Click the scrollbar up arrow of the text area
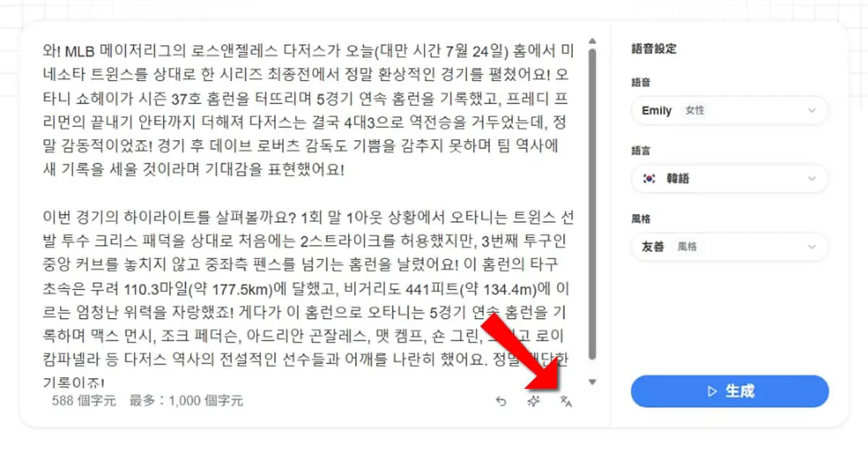The width and height of the screenshot is (868, 454). point(592,41)
